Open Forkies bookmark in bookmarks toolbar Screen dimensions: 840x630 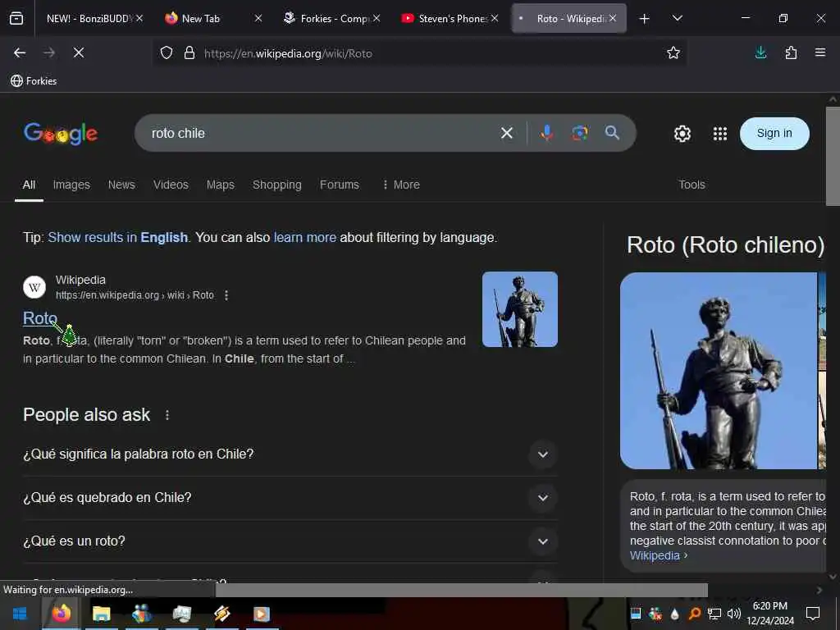pos(34,81)
